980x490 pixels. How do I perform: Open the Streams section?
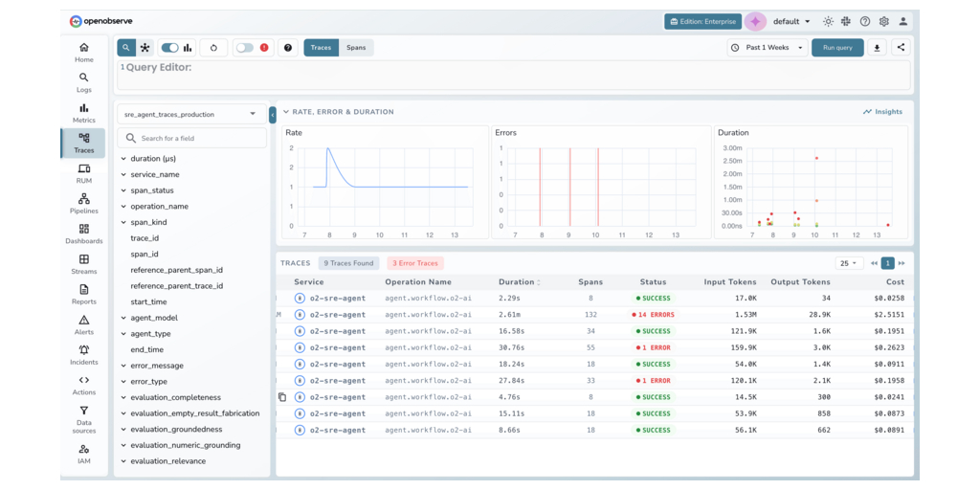pyautogui.click(x=84, y=264)
